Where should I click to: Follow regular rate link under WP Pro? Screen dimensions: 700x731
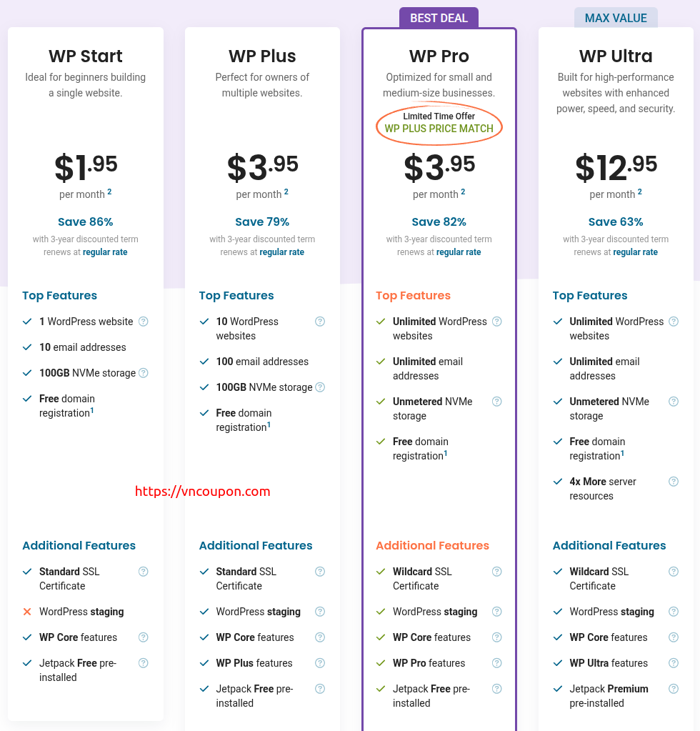tap(458, 252)
